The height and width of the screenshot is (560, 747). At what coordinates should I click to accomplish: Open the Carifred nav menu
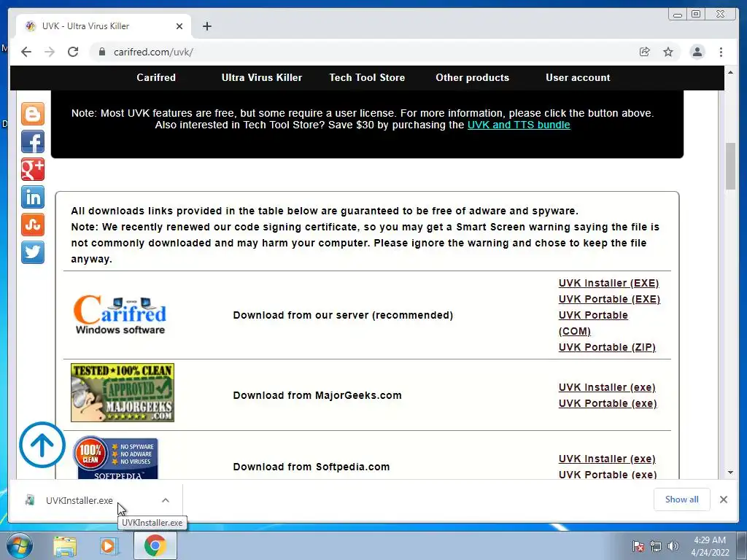pos(156,77)
